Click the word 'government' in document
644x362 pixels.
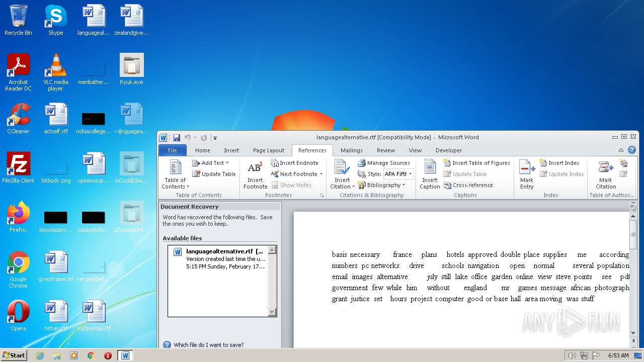coord(350,288)
